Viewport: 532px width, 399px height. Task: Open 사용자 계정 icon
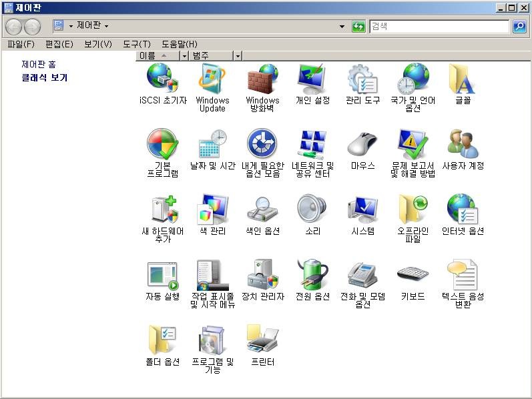[x=463, y=144]
